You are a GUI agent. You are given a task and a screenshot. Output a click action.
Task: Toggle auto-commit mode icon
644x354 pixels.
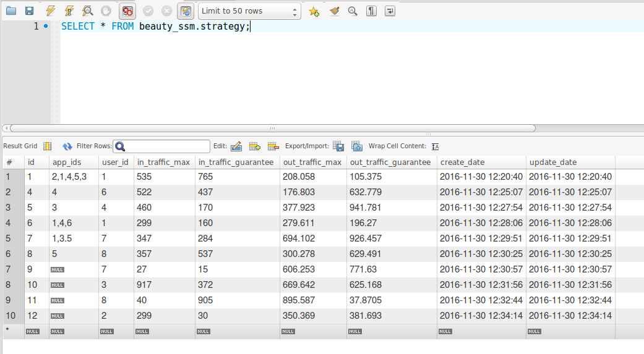click(x=186, y=11)
